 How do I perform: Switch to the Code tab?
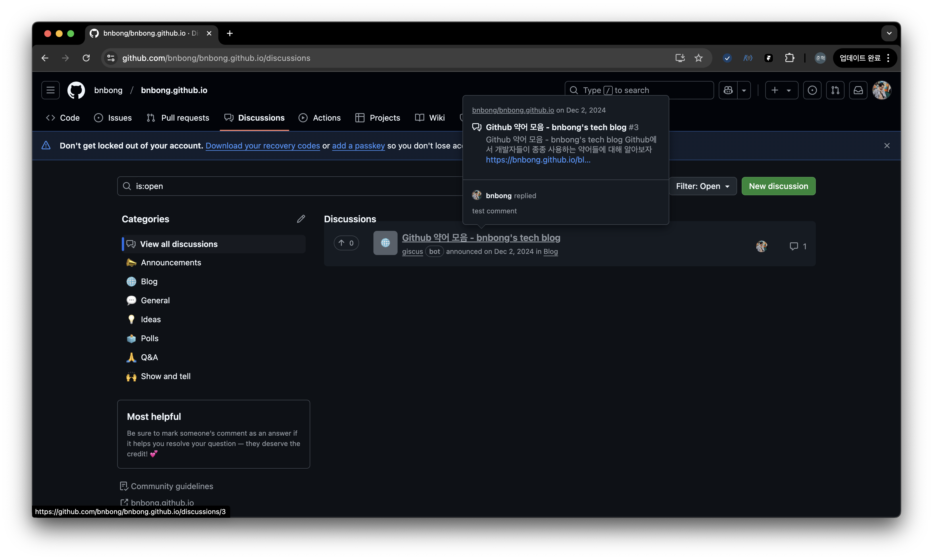click(x=63, y=118)
